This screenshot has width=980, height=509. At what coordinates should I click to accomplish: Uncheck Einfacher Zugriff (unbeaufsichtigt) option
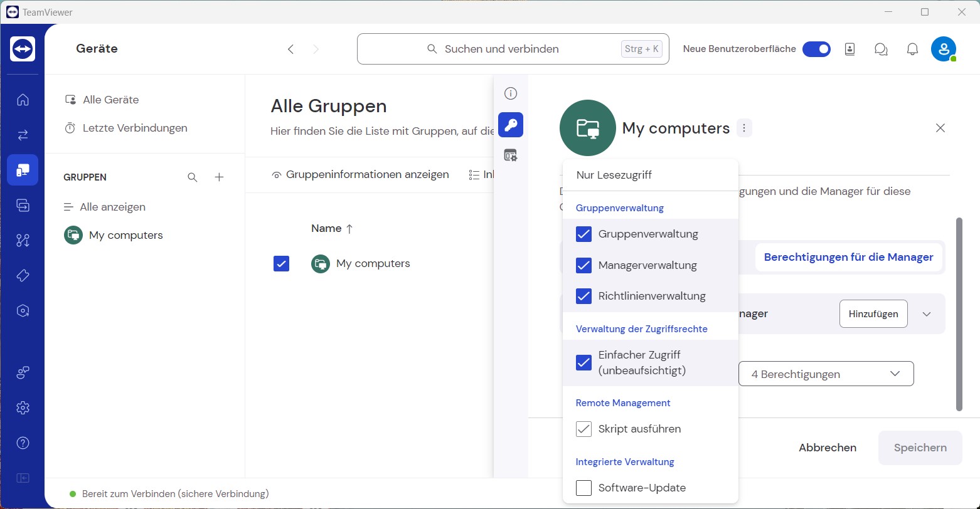583,362
